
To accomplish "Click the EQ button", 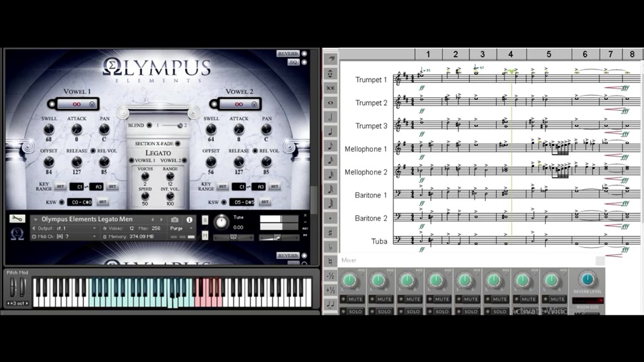I will point(293,62).
